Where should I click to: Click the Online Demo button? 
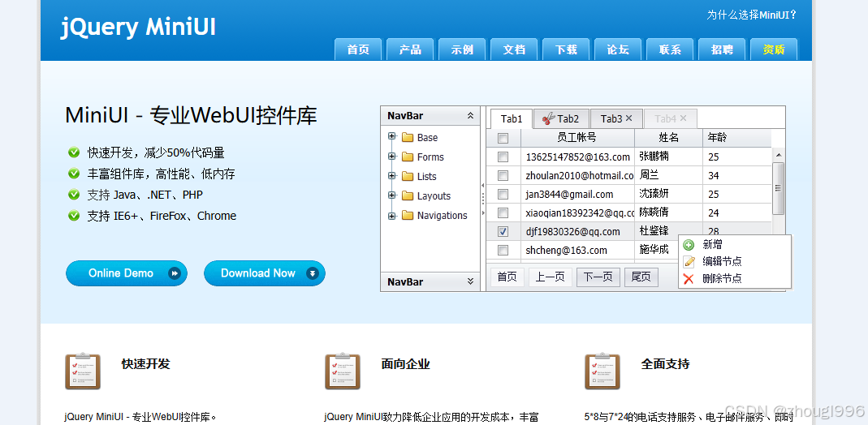click(x=127, y=273)
